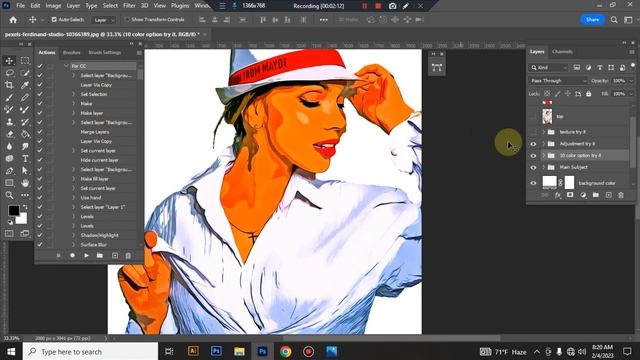Viewport: 640px width, 360px height.
Task: Open the File menu
Action: pyautogui.click(x=20, y=6)
